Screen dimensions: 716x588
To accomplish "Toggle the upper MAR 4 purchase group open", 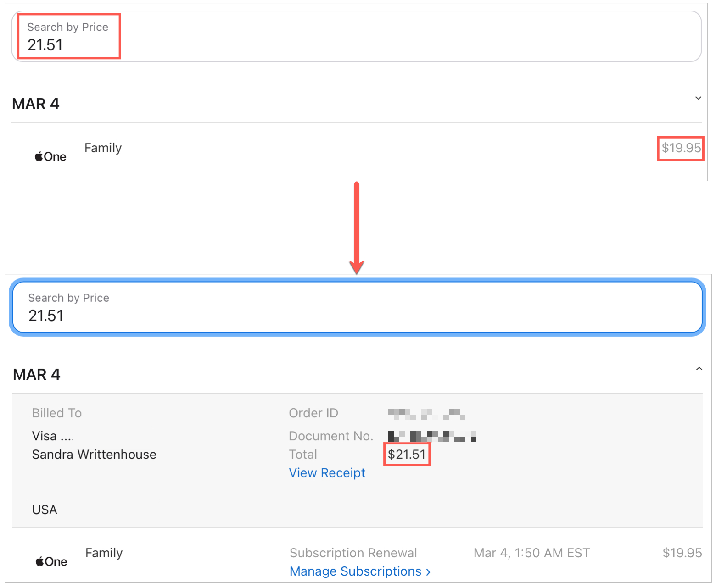I will [698, 98].
